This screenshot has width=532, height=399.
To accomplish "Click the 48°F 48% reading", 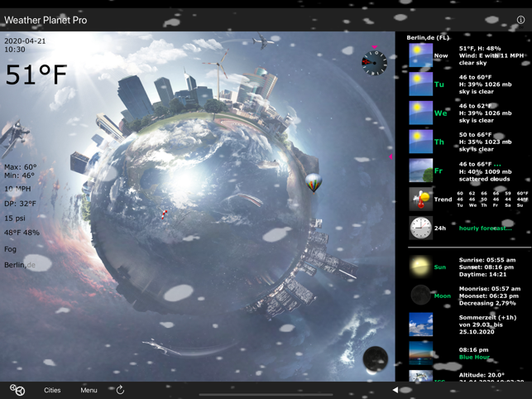I will pos(22,233).
